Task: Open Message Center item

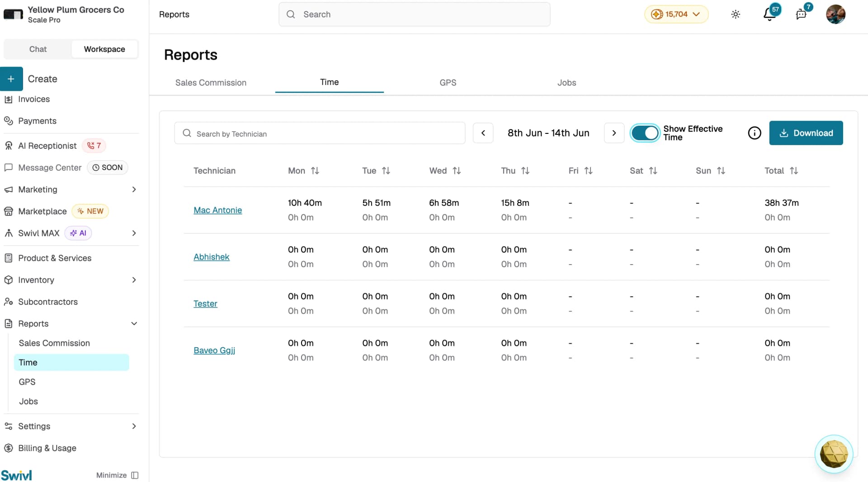Action: (x=50, y=167)
